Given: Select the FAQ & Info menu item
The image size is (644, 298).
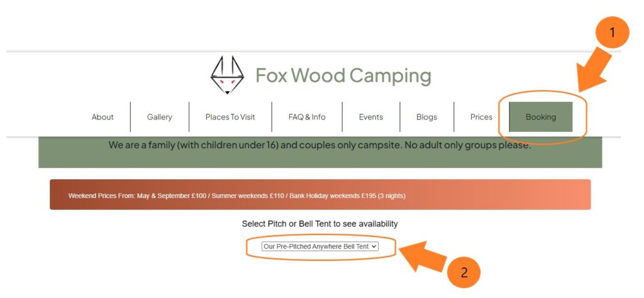Looking at the screenshot, I should (307, 117).
